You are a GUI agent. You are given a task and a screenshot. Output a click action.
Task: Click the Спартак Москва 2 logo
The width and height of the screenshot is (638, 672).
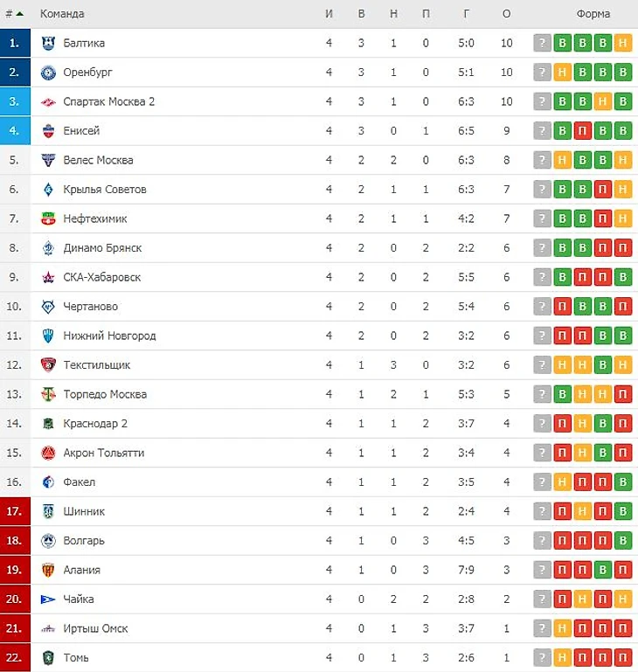[48, 101]
